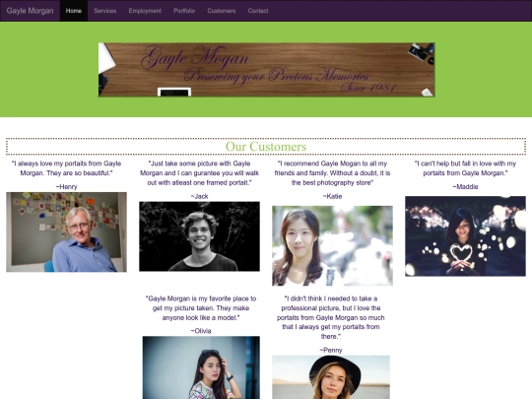Click the Our Customers heading
Screen dimensions: 532x399
point(266,147)
